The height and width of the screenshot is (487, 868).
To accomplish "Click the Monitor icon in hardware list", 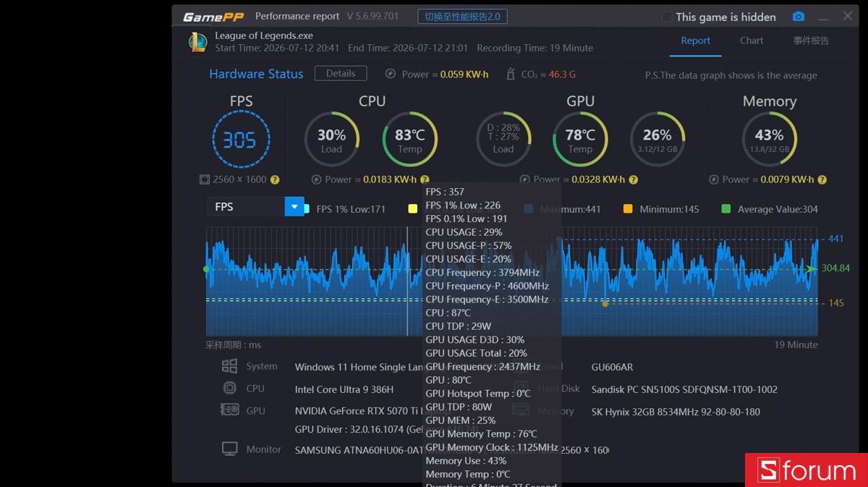I will click(x=229, y=449).
